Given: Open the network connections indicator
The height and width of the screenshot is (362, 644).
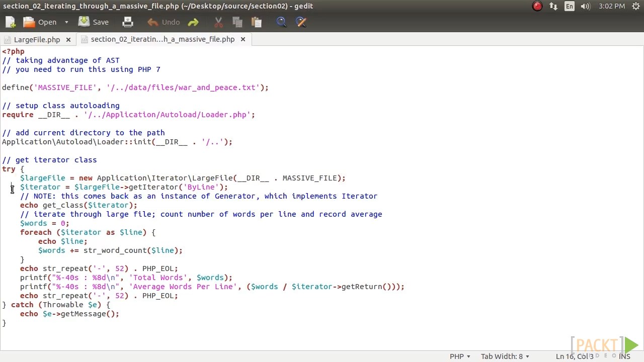Looking at the screenshot, I should 553,6.
